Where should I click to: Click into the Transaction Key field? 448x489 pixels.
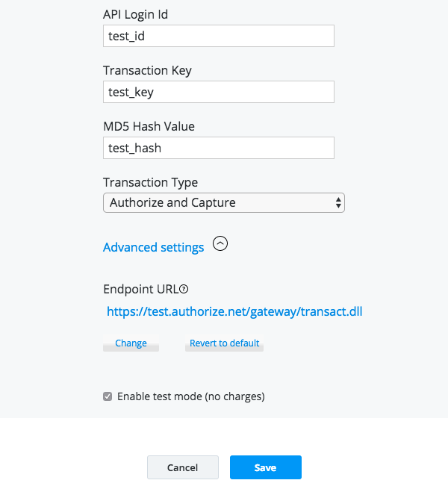tap(218, 92)
